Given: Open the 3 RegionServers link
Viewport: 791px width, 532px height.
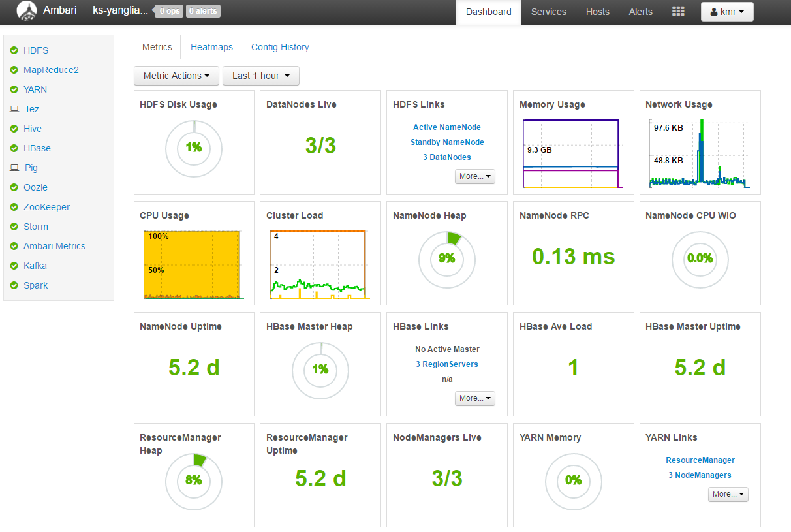Looking at the screenshot, I should (x=447, y=364).
